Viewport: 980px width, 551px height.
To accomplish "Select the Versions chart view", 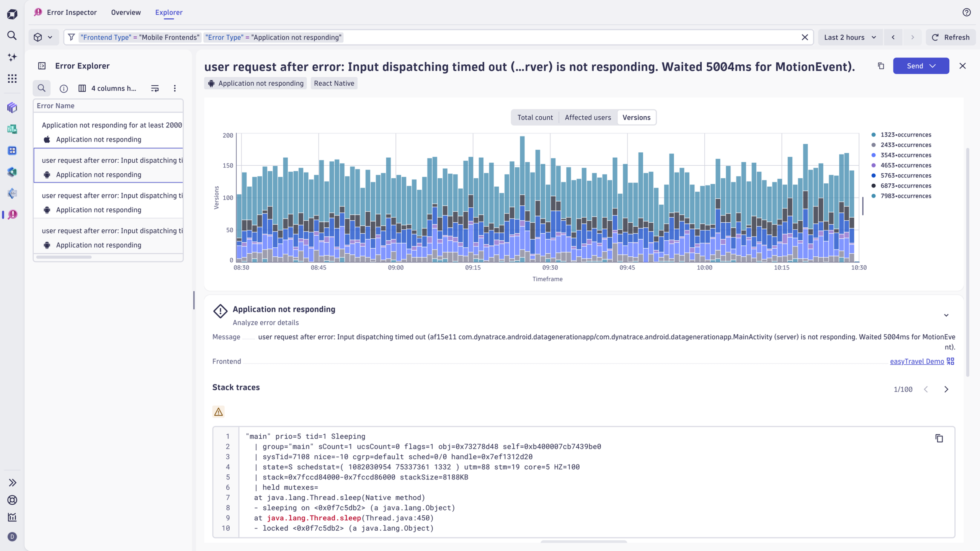I will point(636,117).
